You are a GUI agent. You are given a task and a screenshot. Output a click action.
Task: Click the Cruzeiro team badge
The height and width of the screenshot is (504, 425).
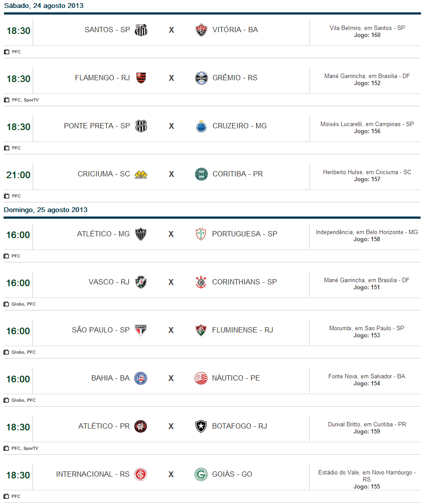click(201, 126)
